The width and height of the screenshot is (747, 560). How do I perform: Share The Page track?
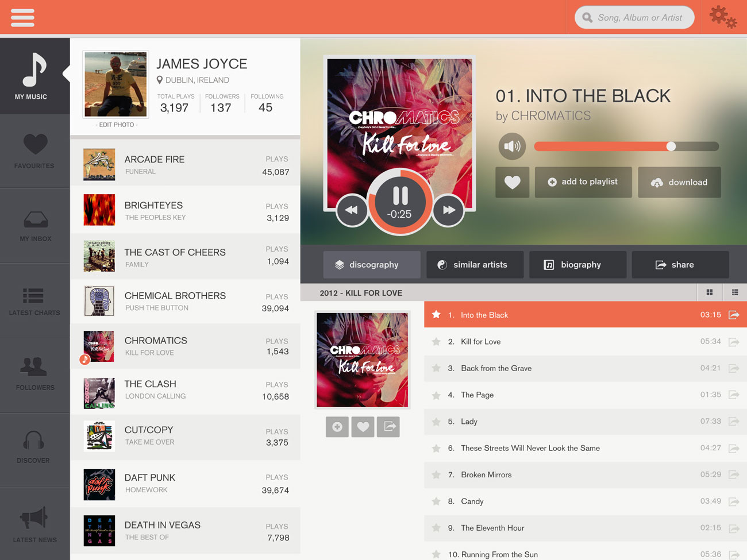(x=734, y=395)
